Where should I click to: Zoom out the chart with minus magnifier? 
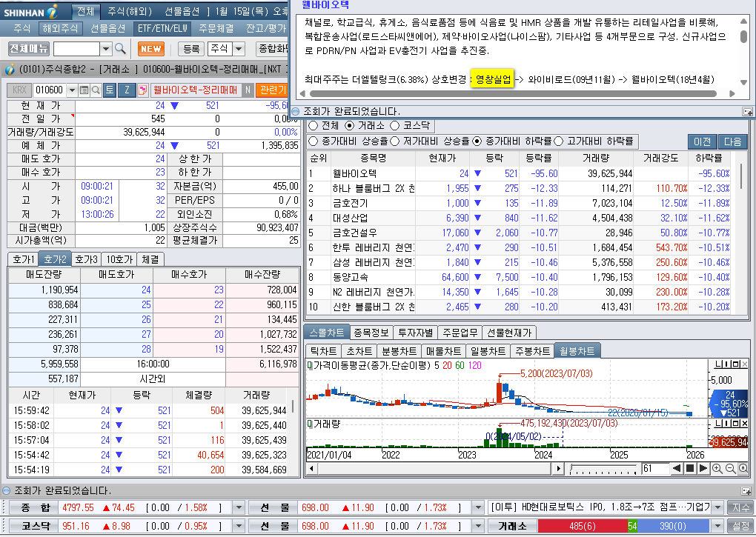click(731, 468)
